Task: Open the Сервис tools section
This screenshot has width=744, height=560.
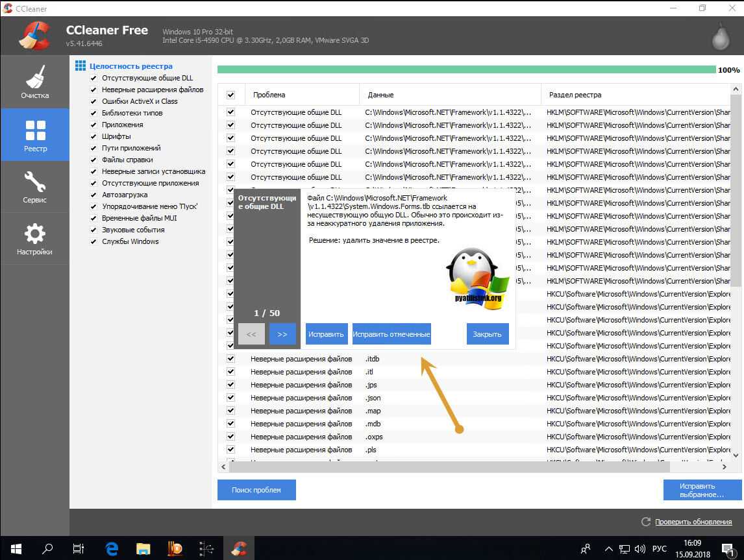Action: [34, 187]
